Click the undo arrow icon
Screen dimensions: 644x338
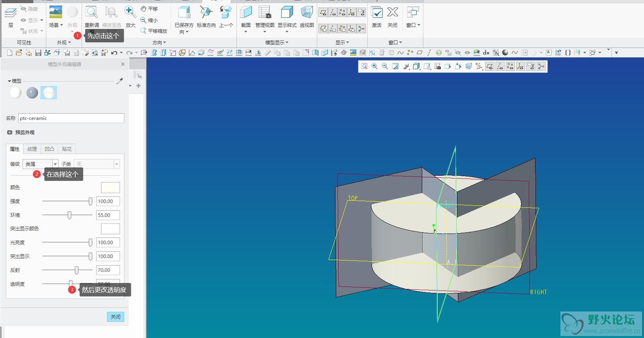(x=114, y=53)
